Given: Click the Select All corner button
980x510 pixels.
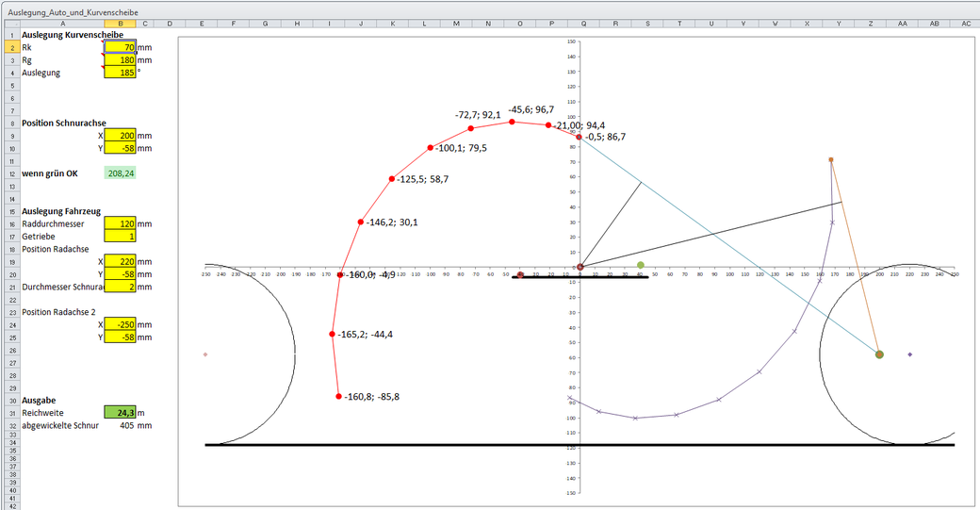Looking at the screenshot, I should point(12,24).
